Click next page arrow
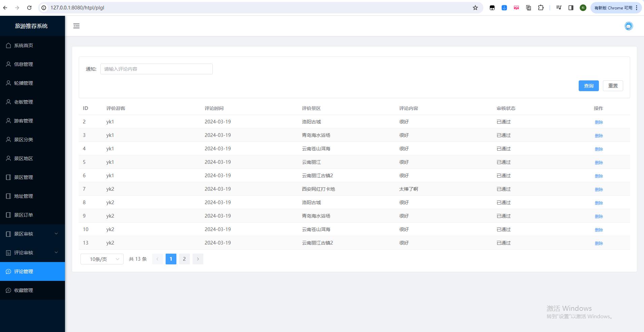644x332 pixels. click(x=198, y=259)
